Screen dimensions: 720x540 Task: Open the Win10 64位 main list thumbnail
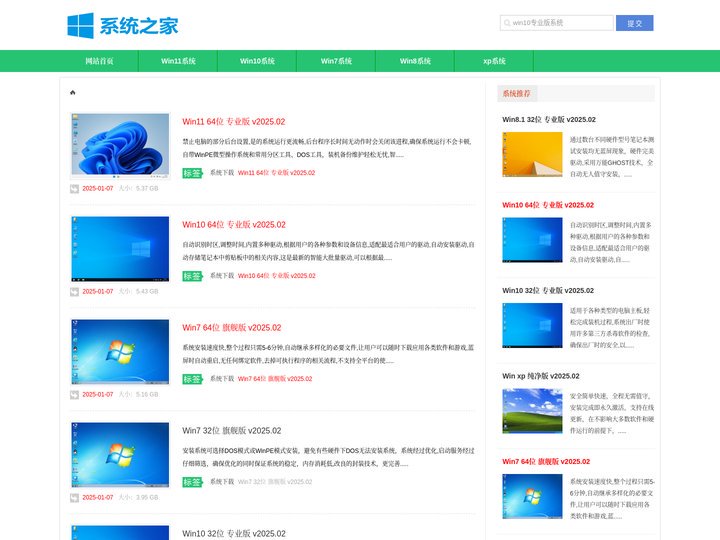click(x=120, y=248)
